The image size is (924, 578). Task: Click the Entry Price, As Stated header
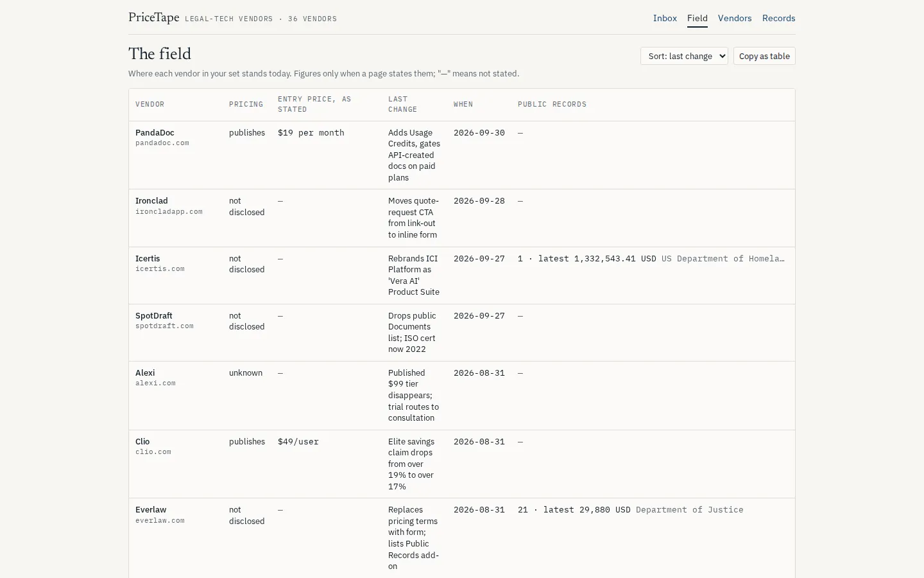click(x=314, y=104)
